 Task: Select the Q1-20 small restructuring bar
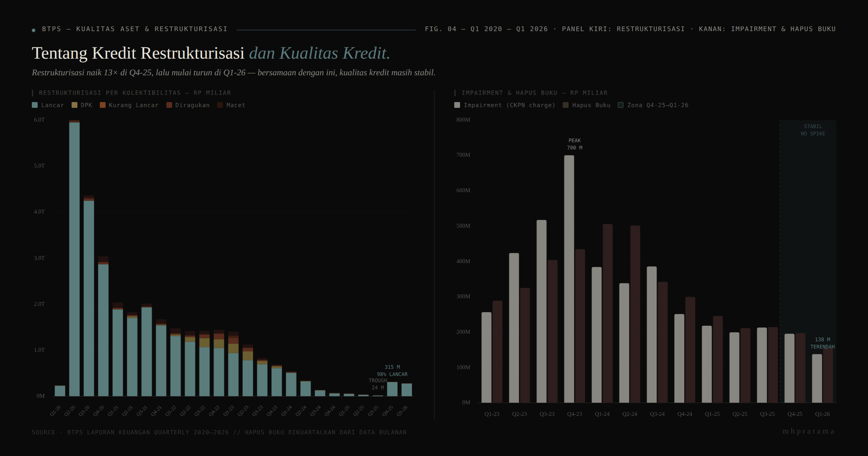60,391
